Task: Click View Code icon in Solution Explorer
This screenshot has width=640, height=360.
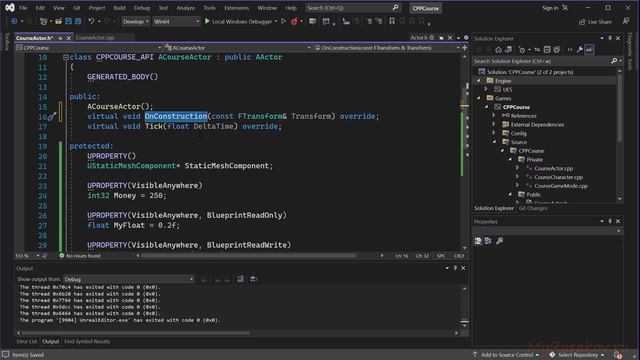Action: tap(570, 50)
